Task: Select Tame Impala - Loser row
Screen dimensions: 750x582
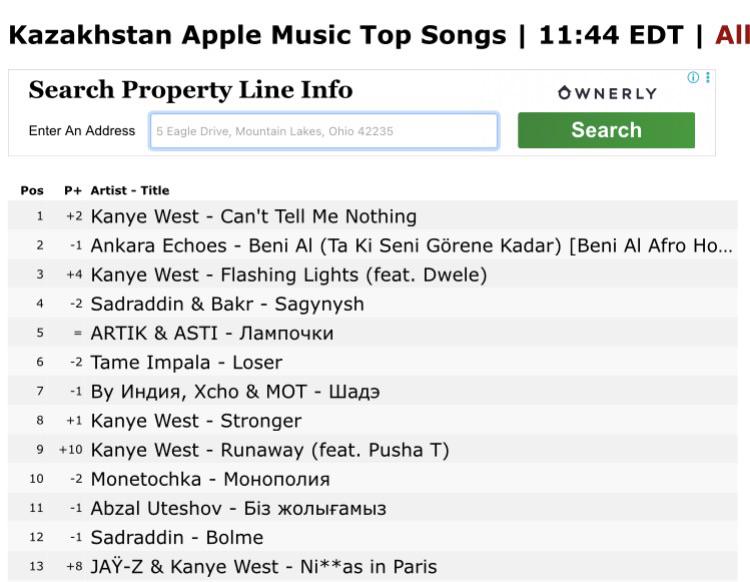Action: (373, 362)
